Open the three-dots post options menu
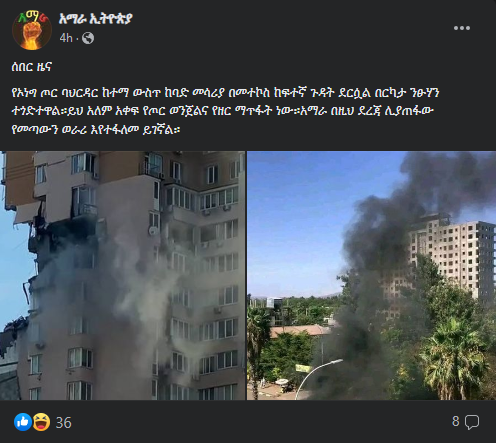This screenshot has height=443, width=496. [462, 28]
